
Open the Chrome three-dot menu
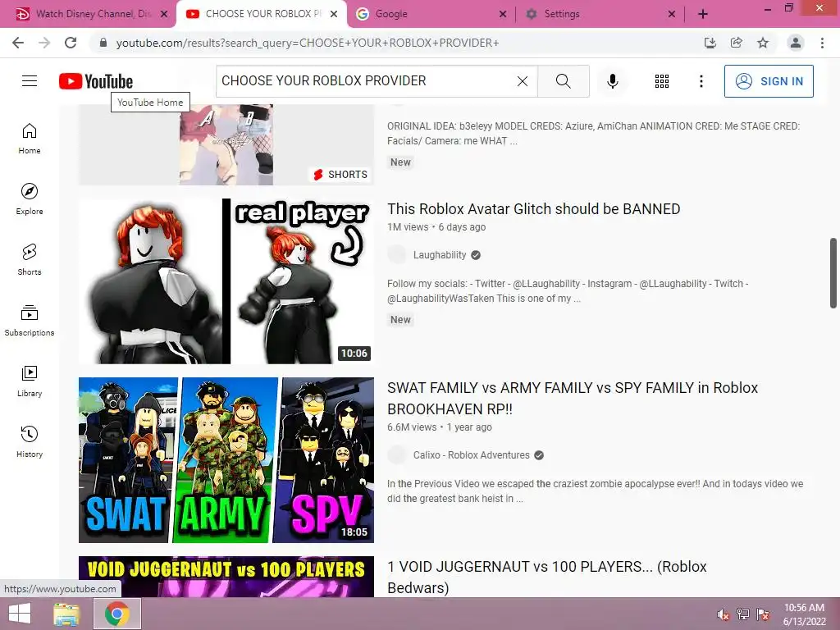(822, 43)
